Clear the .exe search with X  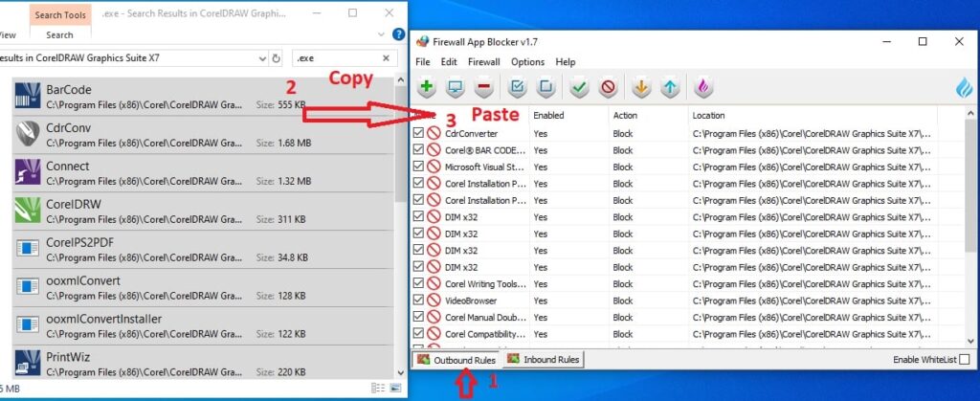[x=386, y=58]
